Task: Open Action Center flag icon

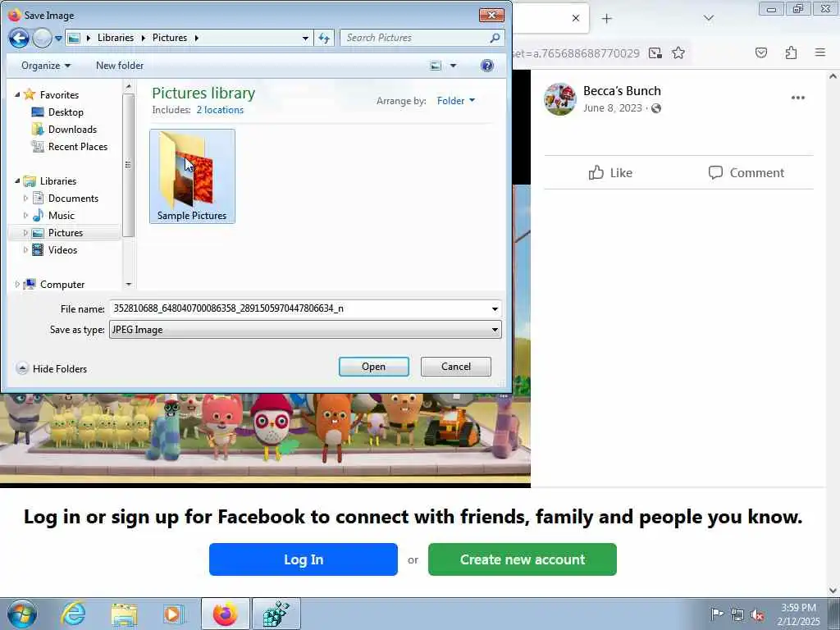Action: pos(716,614)
